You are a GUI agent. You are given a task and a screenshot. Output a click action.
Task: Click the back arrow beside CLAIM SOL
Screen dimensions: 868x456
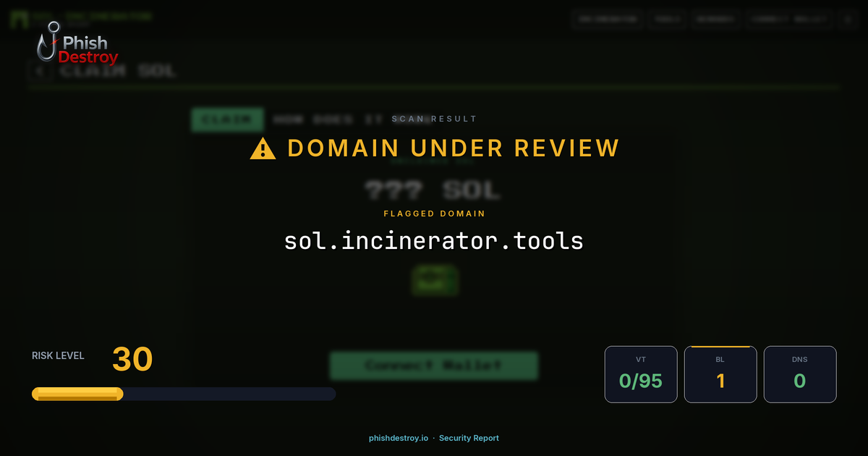click(38, 71)
